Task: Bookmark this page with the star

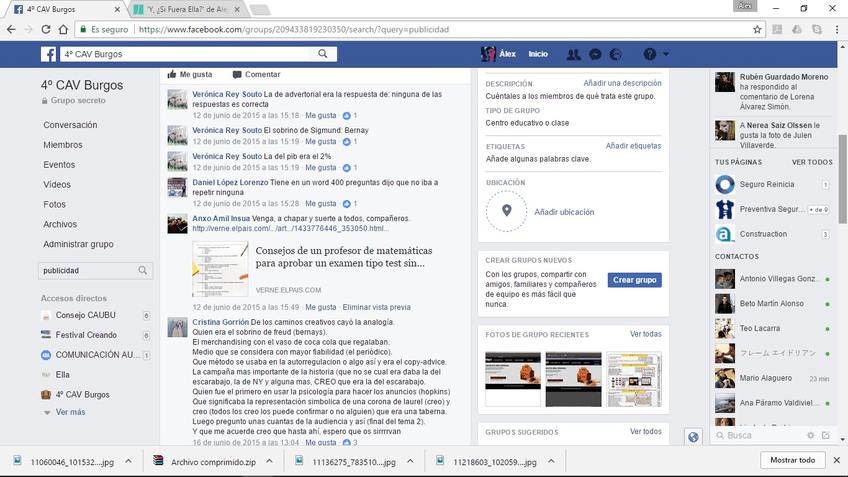Action: click(x=757, y=30)
